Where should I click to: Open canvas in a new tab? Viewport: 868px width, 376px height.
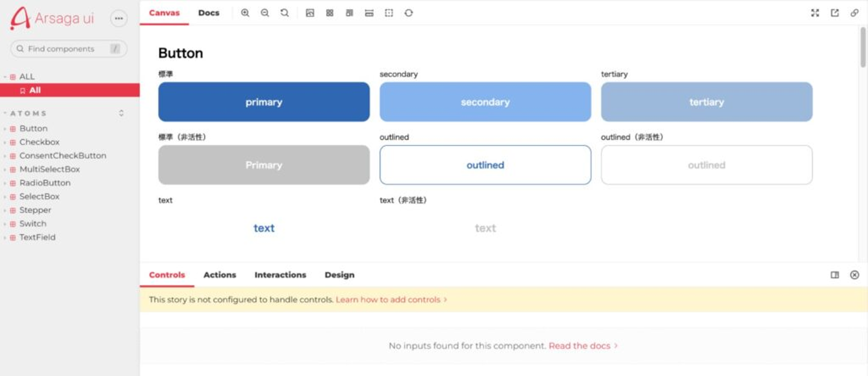[835, 13]
